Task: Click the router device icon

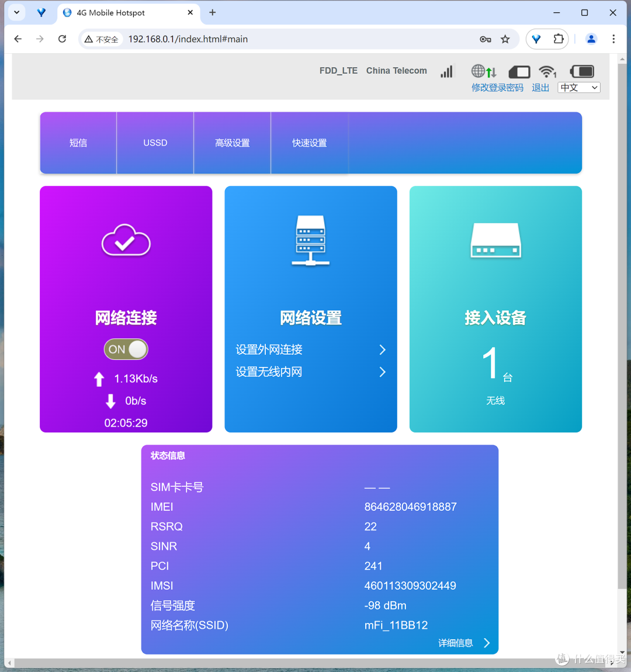Action: click(495, 240)
